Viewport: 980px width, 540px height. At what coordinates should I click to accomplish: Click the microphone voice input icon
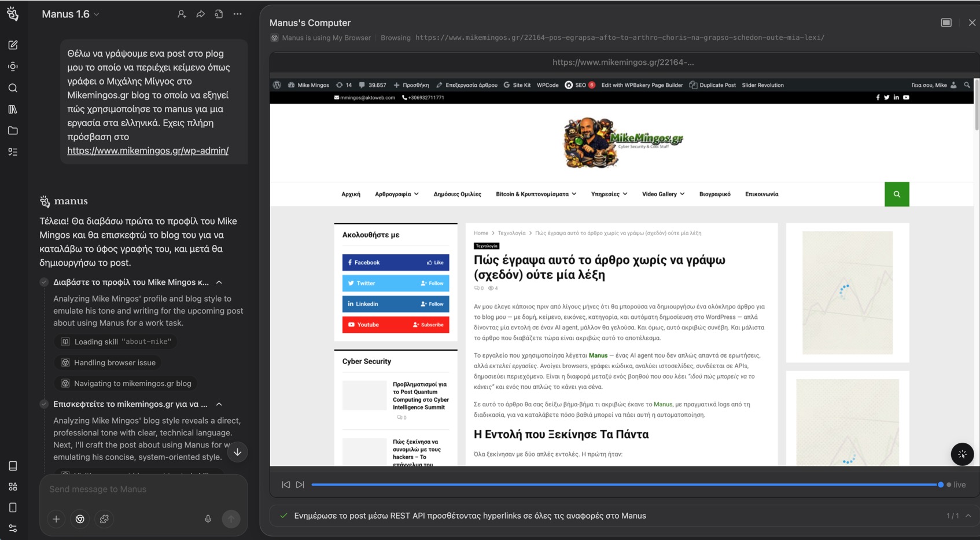point(208,519)
